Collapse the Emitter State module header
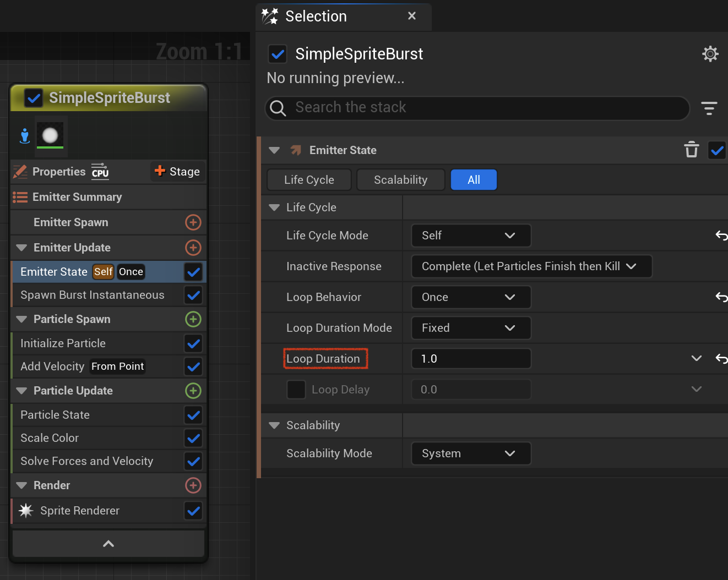 [274, 150]
